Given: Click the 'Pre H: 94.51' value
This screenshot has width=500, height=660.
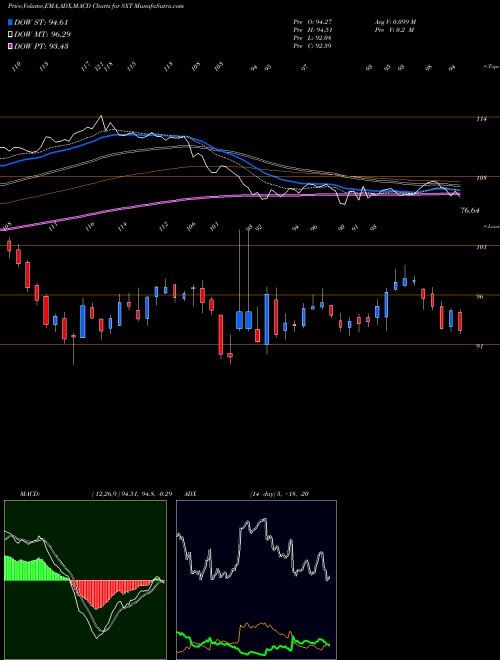Looking at the screenshot, I should tap(313, 30).
